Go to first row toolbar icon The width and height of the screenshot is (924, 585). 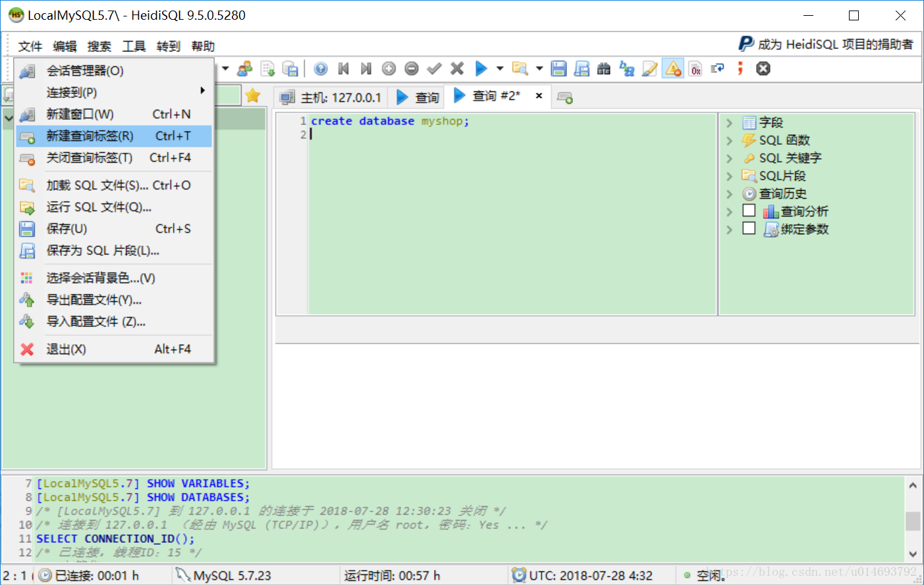343,68
